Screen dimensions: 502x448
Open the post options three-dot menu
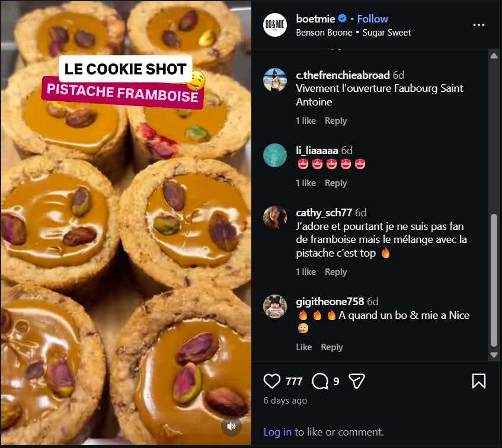coord(478,25)
